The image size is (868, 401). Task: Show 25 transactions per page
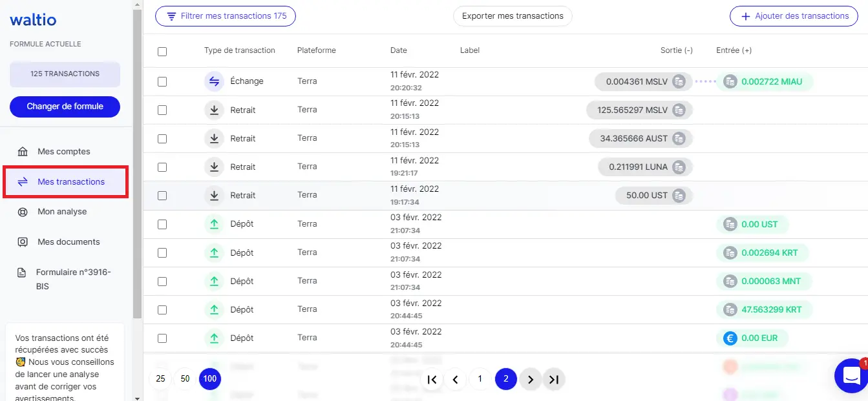(161, 379)
